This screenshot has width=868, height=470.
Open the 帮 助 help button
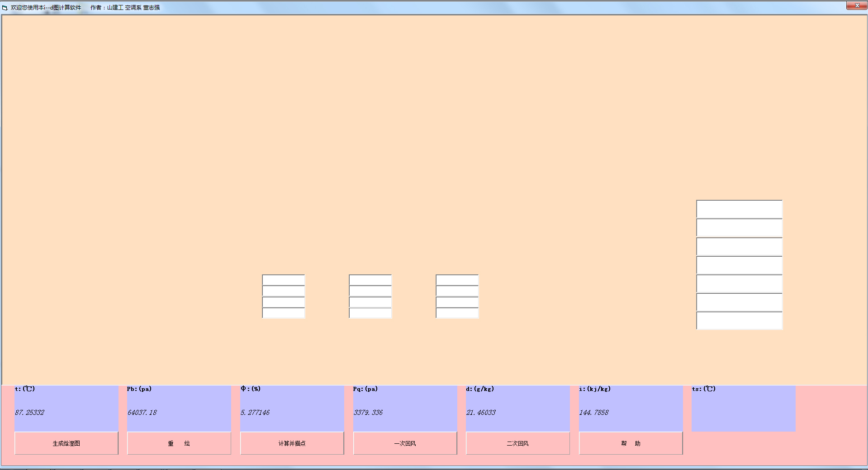click(x=631, y=443)
